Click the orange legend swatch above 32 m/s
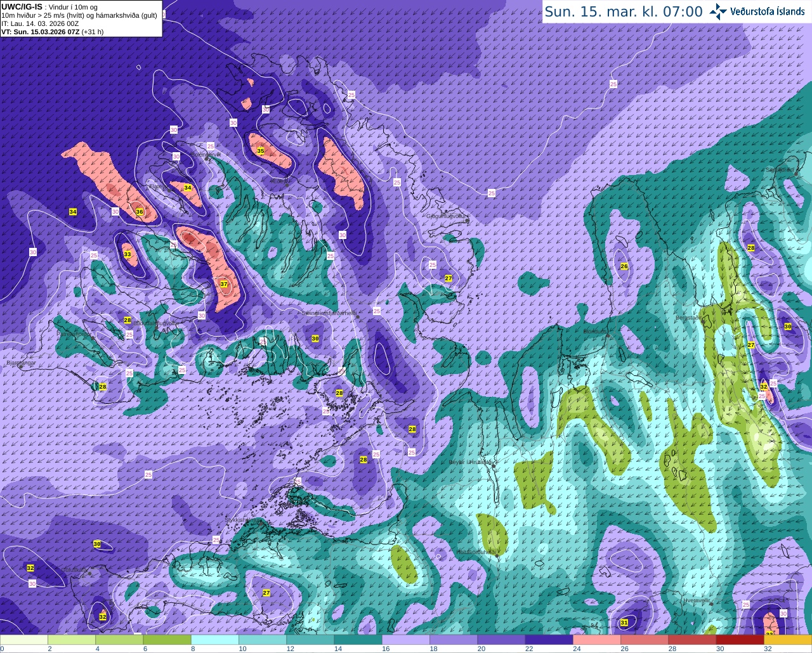This screenshot has height=653, width=812. point(788,639)
